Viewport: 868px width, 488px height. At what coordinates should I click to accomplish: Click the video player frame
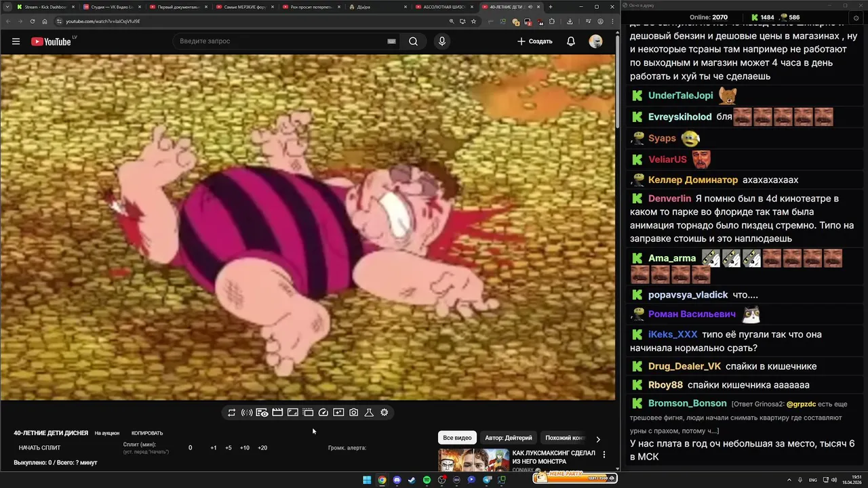(308, 227)
